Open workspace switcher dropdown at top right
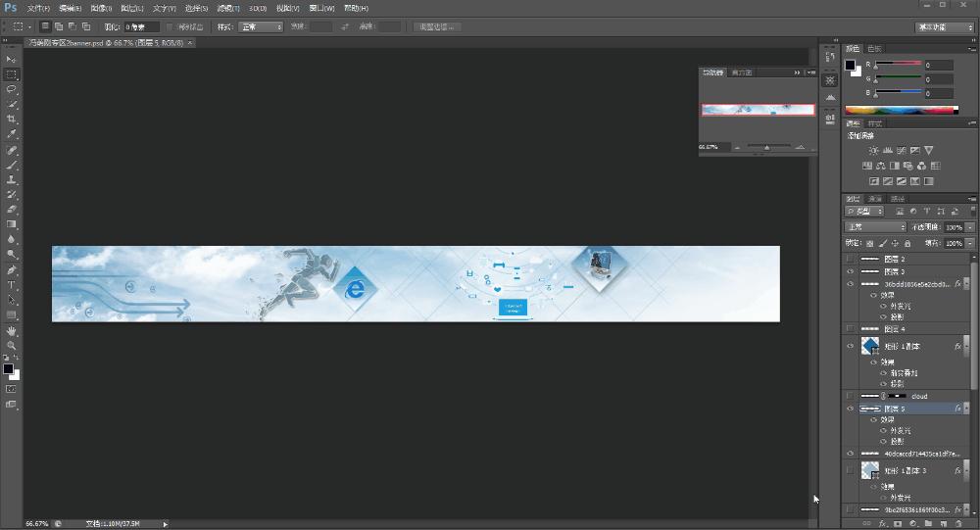 945,26
